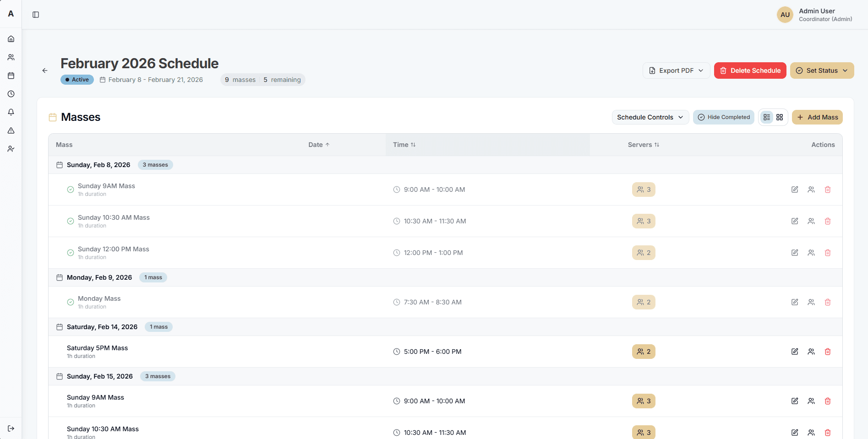The height and width of the screenshot is (439, 868).
Task: Toggle Hide Completed masses
Action: click(723, 117)
